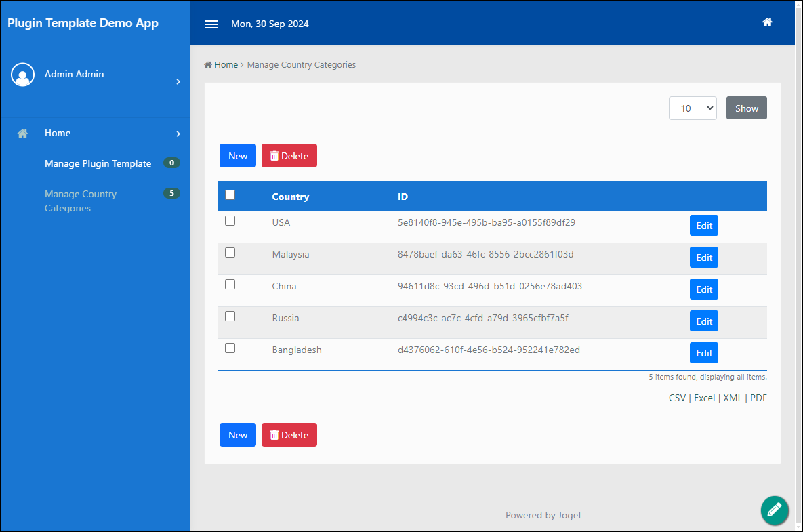803x532 pixels.
Task: Click the Russia country cell
Action: tap(285, 318)
